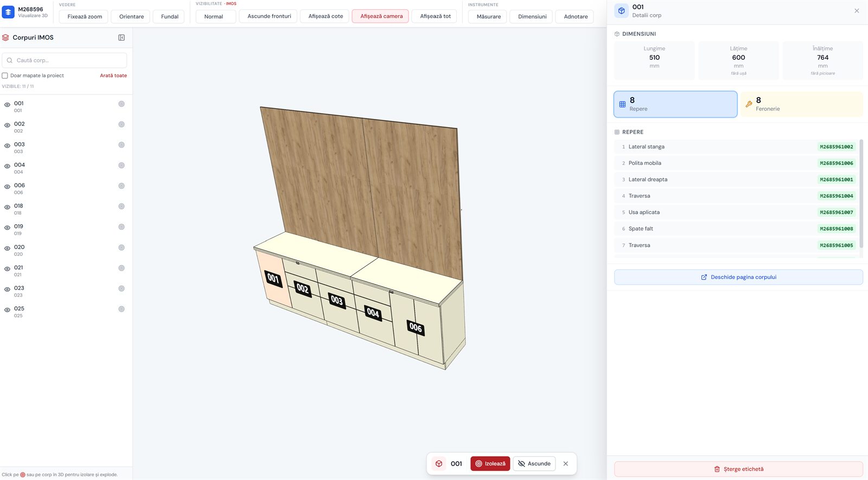The width and height of the screenshot is (868, 480).
Task: Toggle visibility of body 020
Action: [x=7, y=249]
